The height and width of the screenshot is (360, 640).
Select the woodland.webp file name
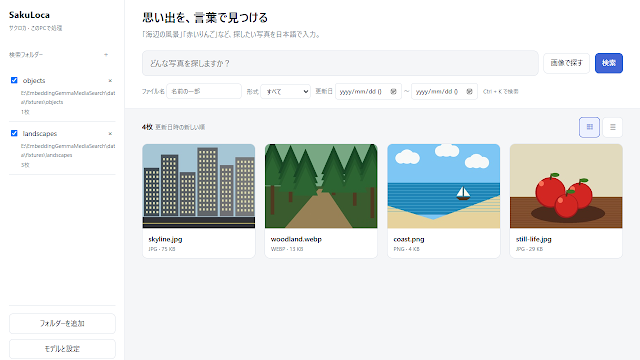point(296,239)
